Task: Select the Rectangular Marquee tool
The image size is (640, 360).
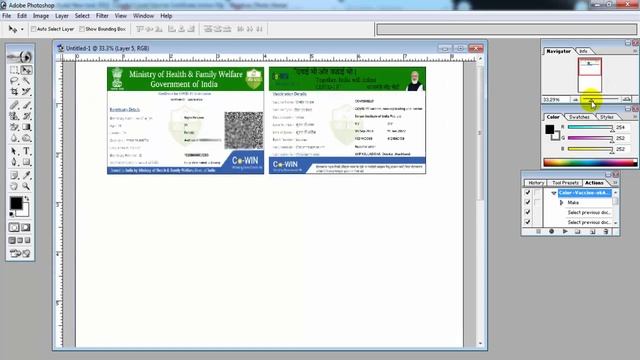Action: tap(14, 70)
